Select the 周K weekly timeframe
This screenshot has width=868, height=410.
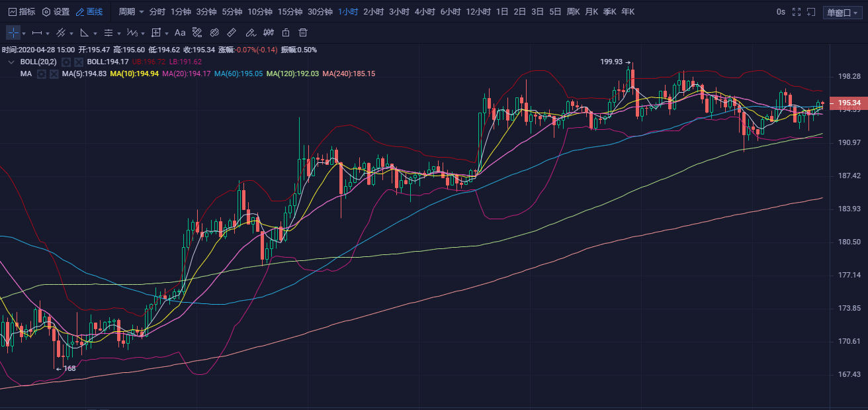572,12
